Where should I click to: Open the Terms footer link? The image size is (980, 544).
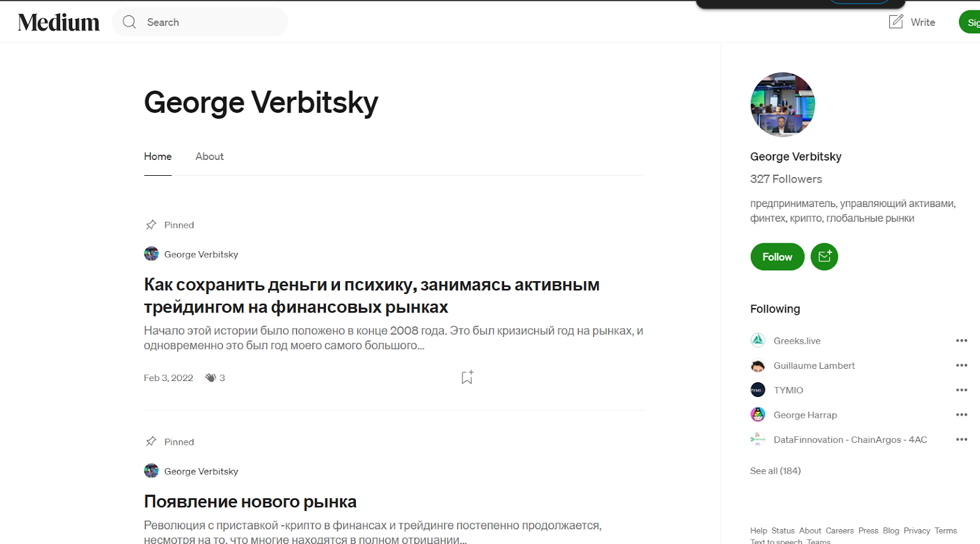coord(946,531)
